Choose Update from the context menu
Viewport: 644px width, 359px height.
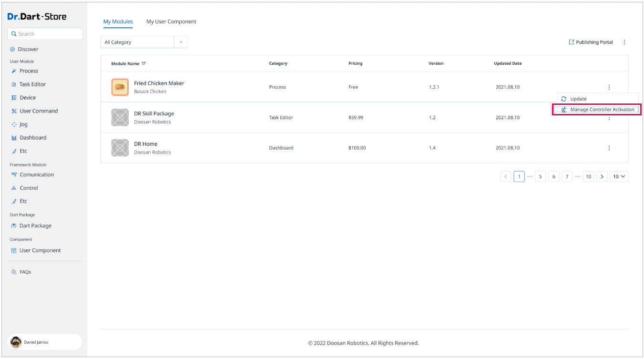click(x=578, y=99)
